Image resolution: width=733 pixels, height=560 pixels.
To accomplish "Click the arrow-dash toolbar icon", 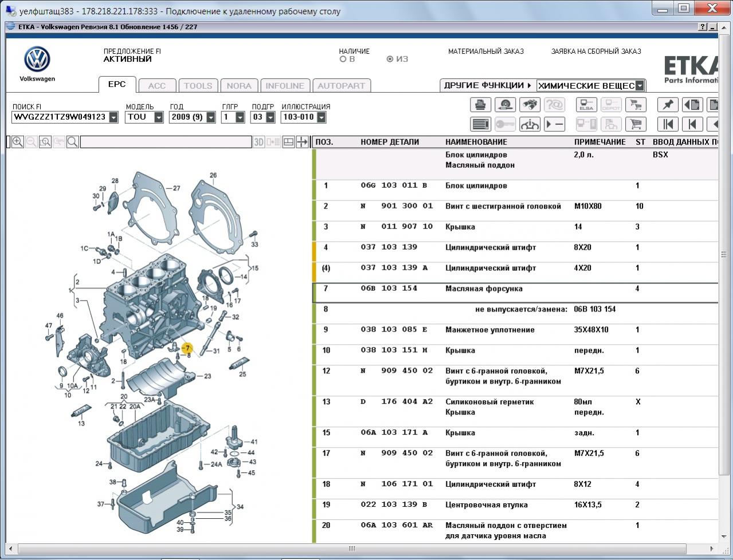I will [554, 124].
